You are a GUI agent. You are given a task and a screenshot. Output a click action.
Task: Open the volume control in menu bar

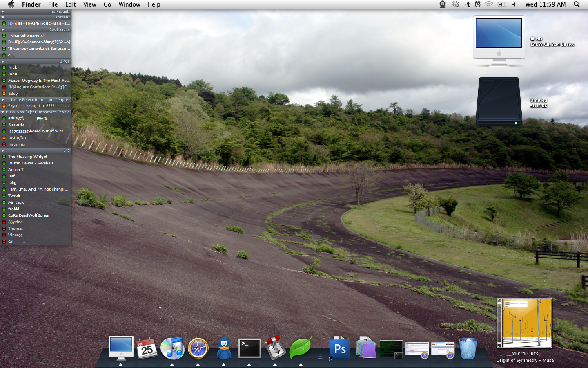(514, 4)
